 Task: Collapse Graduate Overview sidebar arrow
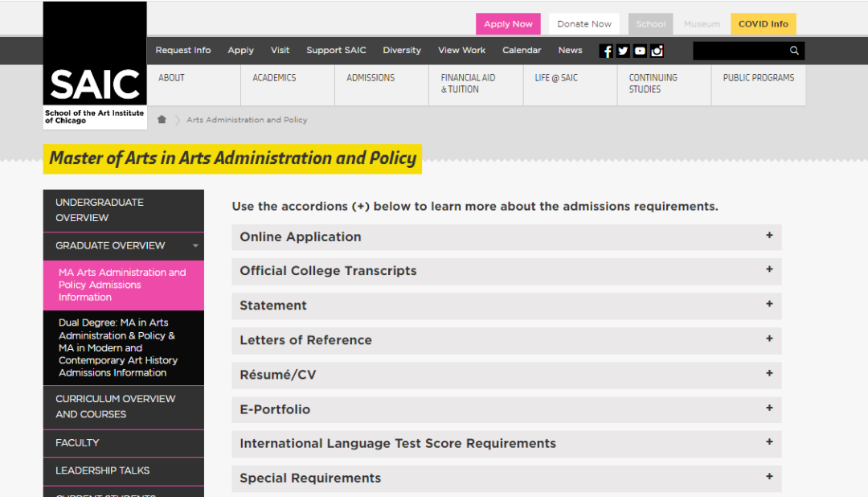tap(195, 245)
